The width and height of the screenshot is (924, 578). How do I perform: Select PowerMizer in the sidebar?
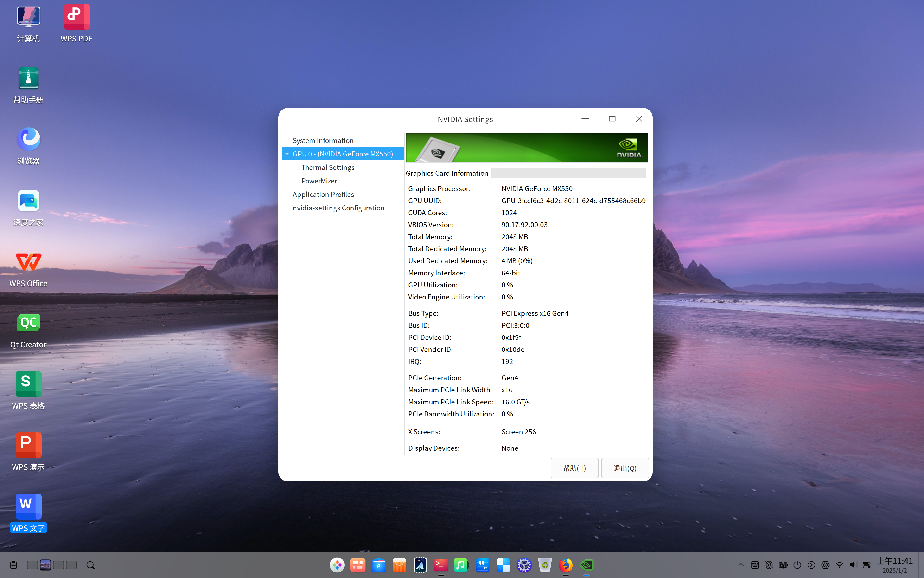tap(319, 181)
